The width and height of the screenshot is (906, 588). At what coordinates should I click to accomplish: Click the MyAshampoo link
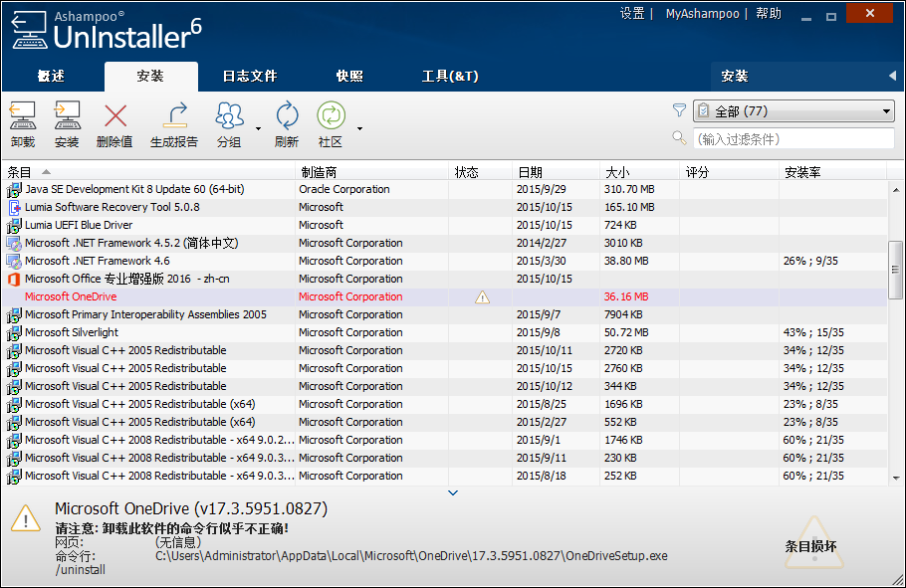click(x=702, y=14)
